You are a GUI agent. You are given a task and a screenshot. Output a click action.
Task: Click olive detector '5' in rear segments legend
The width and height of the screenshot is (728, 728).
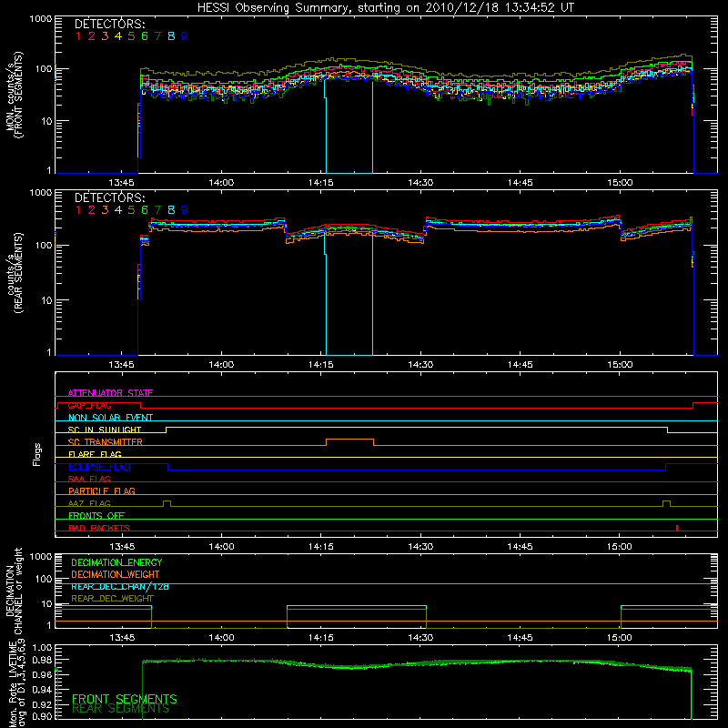coord(131,210)
